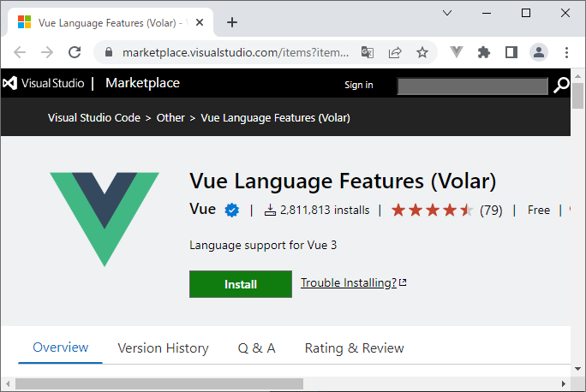Toggle the browser side panel icon
Screen dimensions: 586x392
click(x=511, y=52)
